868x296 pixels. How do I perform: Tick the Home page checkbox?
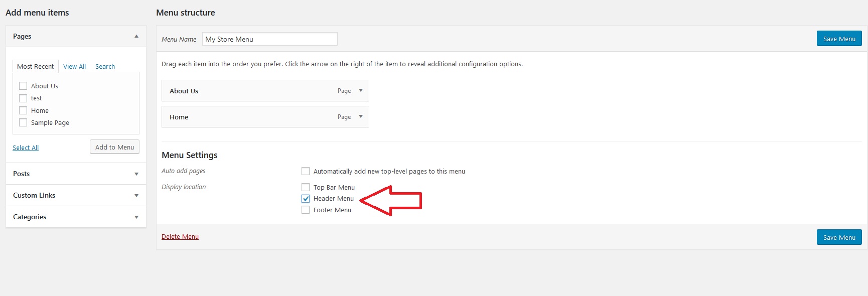pos(23,110)
